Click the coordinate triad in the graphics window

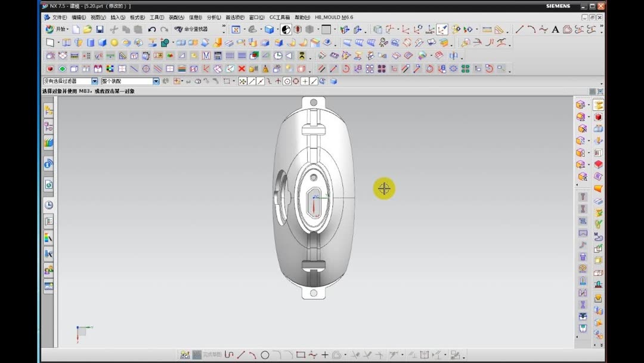(x=82, y=332)
